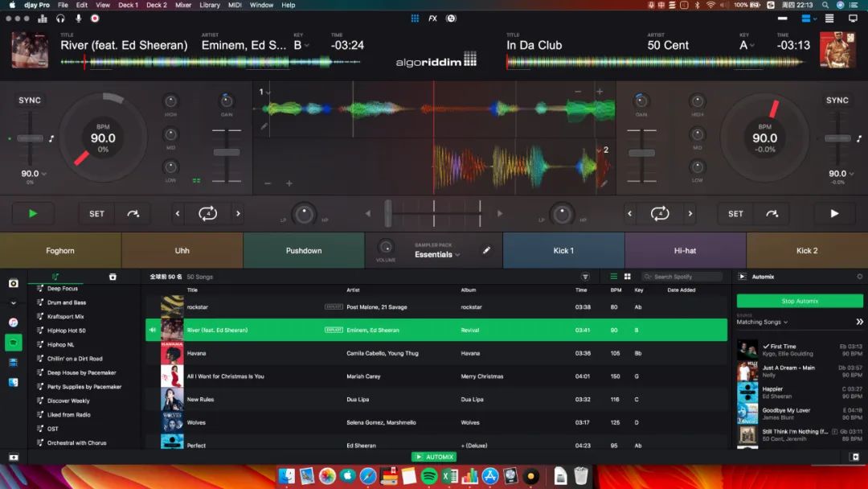Open the sampler grid icon in the top center
868x489 pixels.
pyautogui.click(x=415, y=18)
